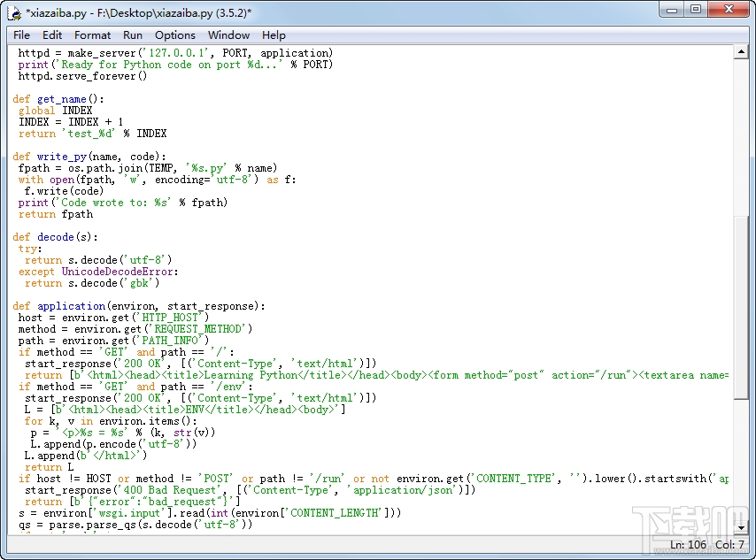Open the Run menu
Viewport: 756px width, 560px height.
(133, 35)
